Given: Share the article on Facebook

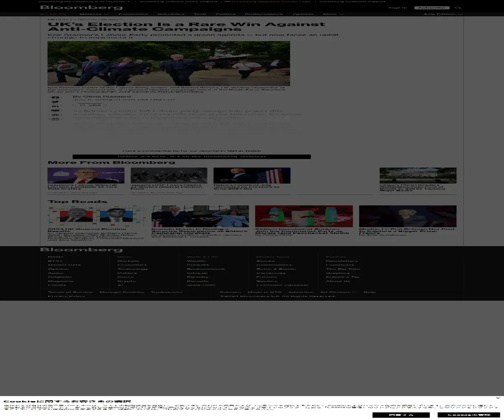Looking at the screenshot, I should [55, 98].
